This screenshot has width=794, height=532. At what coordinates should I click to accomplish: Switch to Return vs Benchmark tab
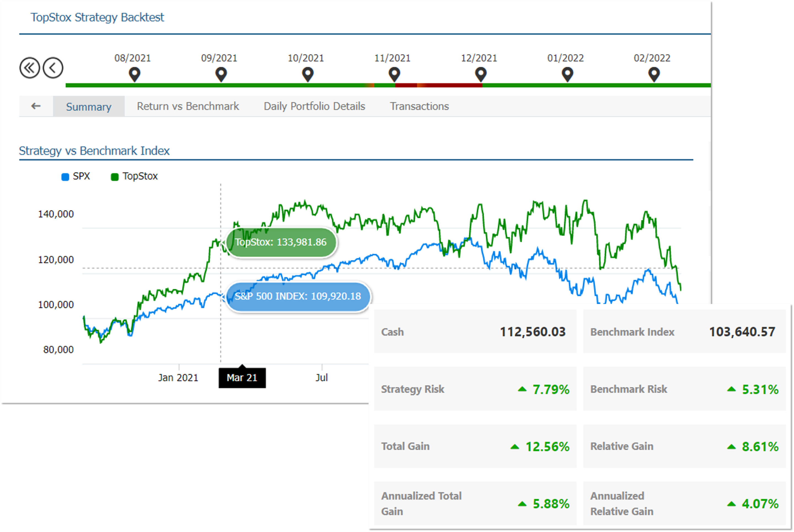coord(188,106)
